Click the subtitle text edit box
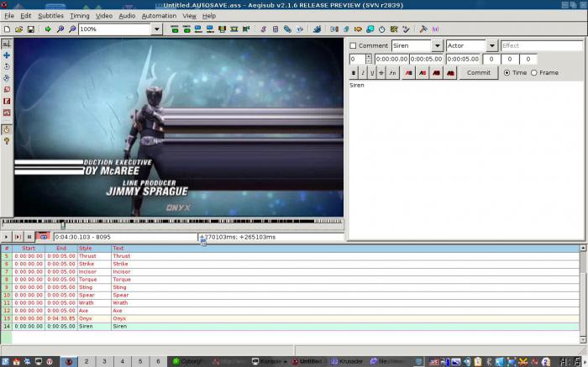The height and width of the screenshot is (367, 588). [x=466, y=160]
